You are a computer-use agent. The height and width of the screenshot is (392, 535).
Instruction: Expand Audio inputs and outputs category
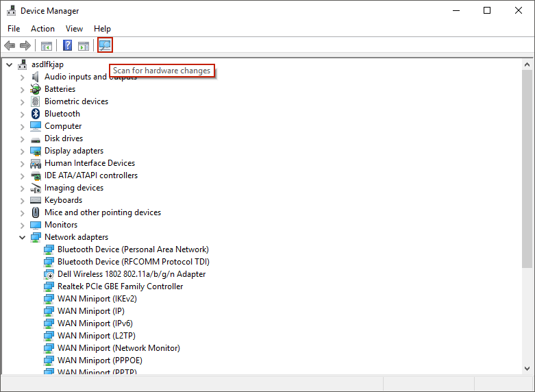pos(23,77)
